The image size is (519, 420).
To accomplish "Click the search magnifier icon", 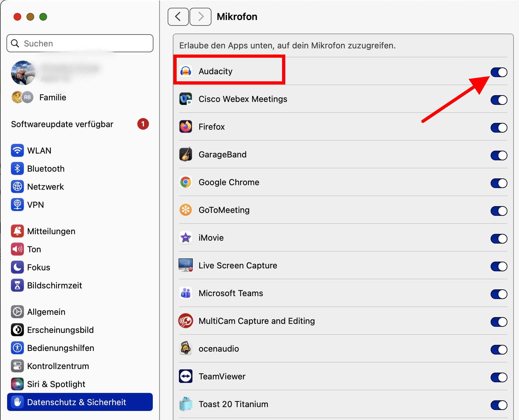I will [x=15, y=43].
